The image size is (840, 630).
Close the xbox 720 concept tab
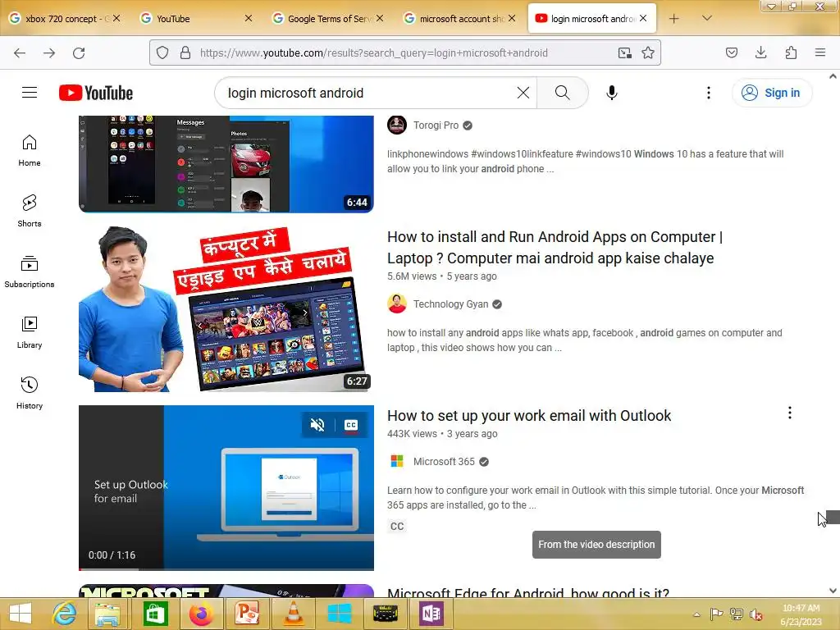tap(116, 18)
